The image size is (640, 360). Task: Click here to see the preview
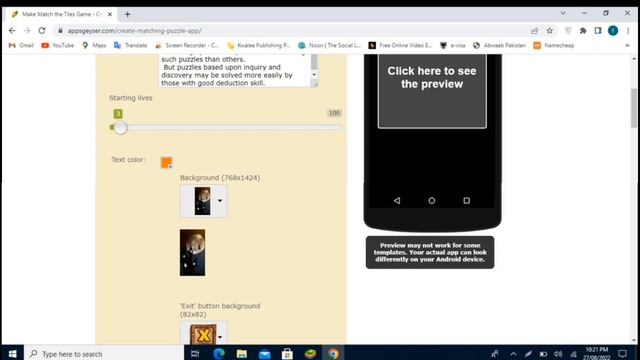click(432, 78)
